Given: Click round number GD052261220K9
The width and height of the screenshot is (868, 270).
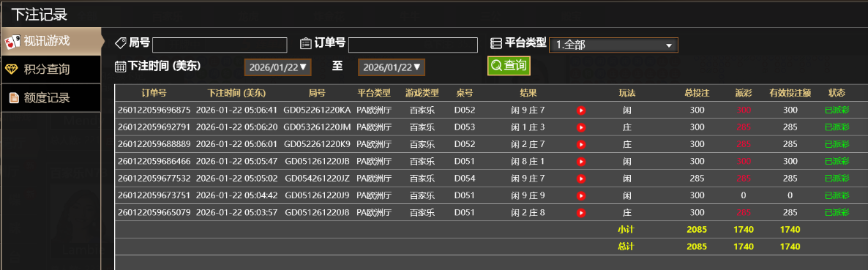Looking at the screenshot, I should 317,144.
